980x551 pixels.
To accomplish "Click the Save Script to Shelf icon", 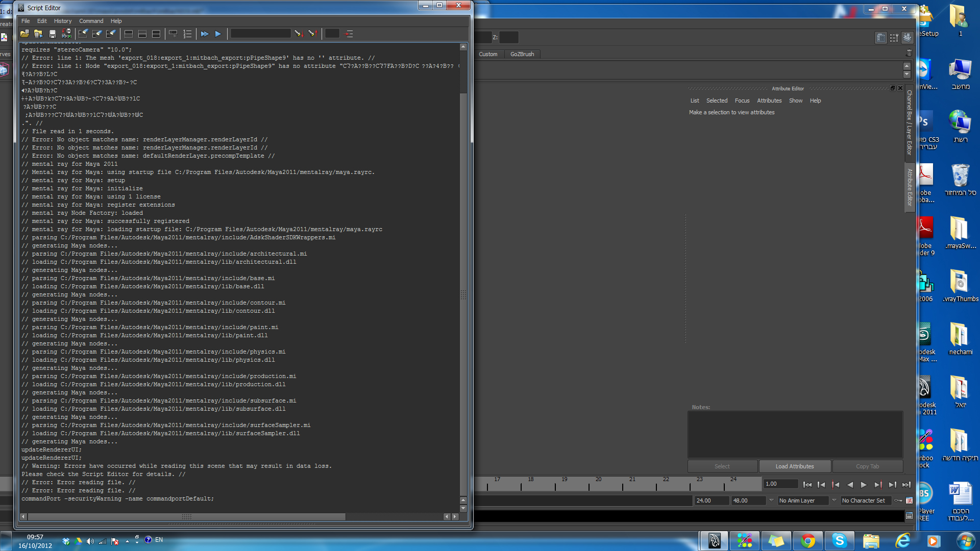I will (66, 34).
